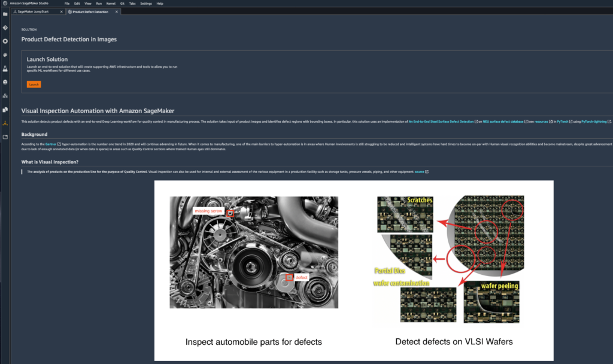Open the Run menu

[99, 4]
